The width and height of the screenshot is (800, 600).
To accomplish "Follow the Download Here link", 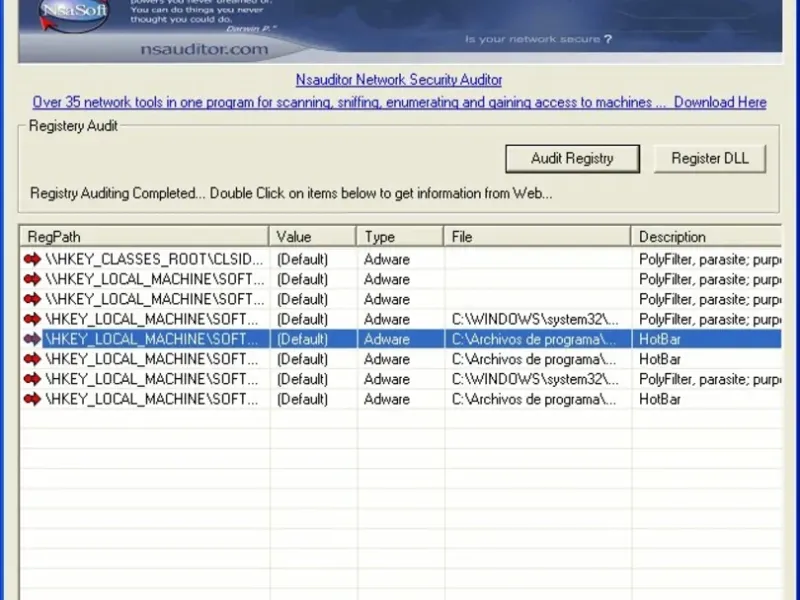I will pyautogui.click(x=720, y=102).
